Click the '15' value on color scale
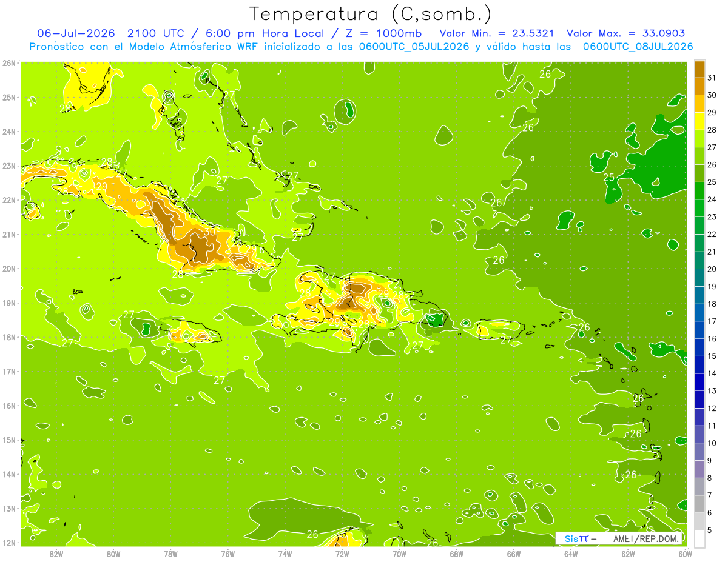Image resolution: width=728 pixels, height=562 pixels. point(712,356)
